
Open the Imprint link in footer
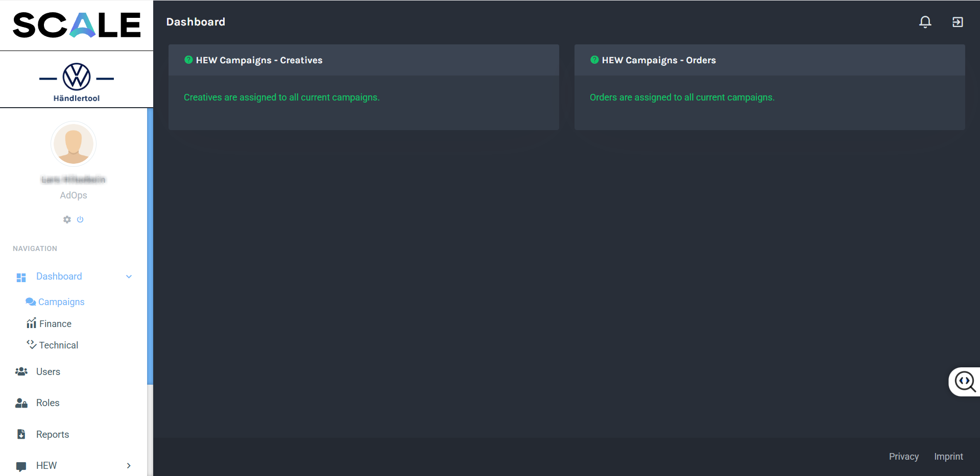pos(948,457)
